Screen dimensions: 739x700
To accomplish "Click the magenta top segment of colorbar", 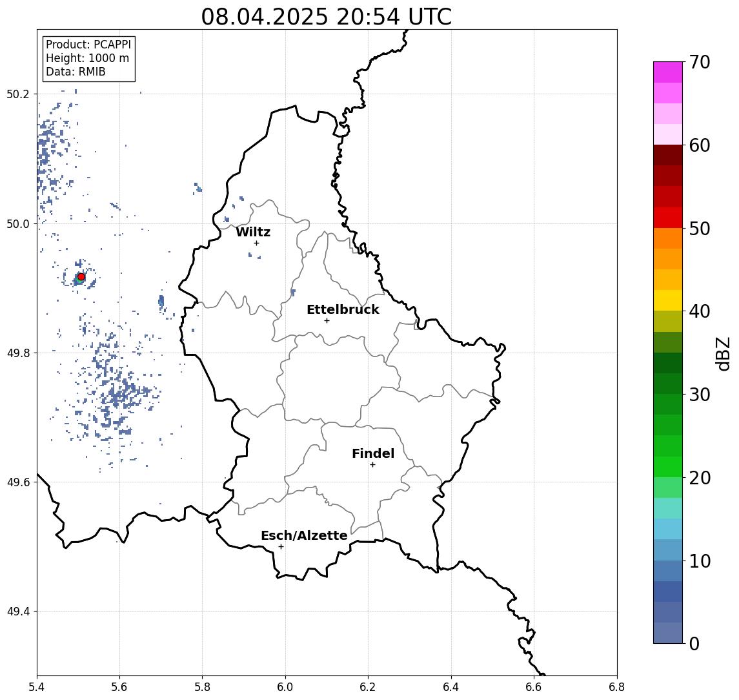I will pos(668,72).
